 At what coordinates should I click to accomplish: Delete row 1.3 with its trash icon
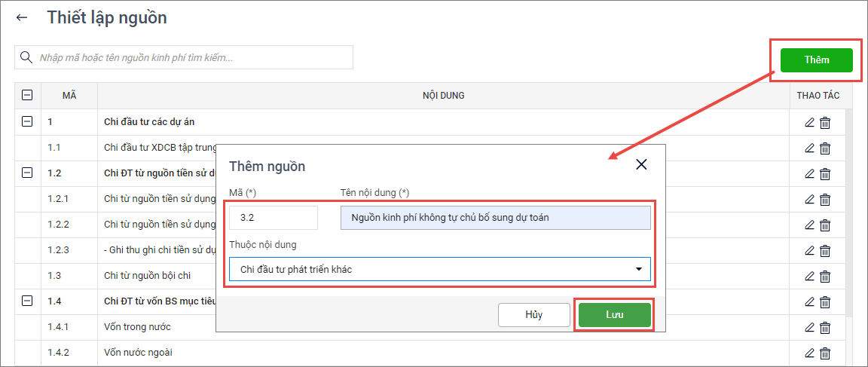pos(825,277)
